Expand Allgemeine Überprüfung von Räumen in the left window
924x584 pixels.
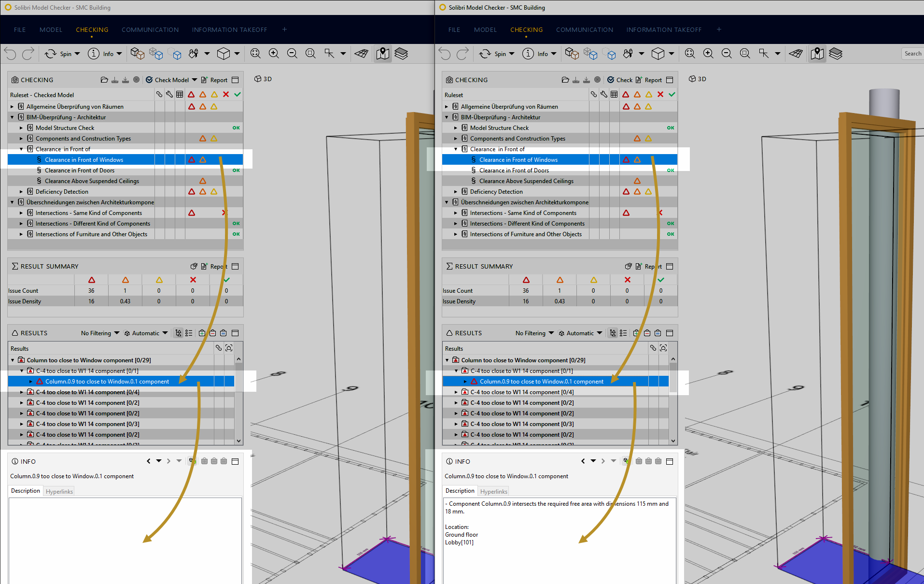click(x=12, y=106)
